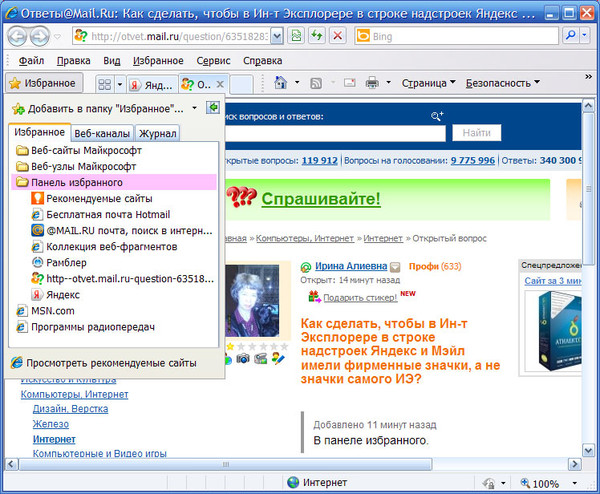Click the author avatar photo
The height and width of the screenshot is (494, 600).
pos(252,300)
